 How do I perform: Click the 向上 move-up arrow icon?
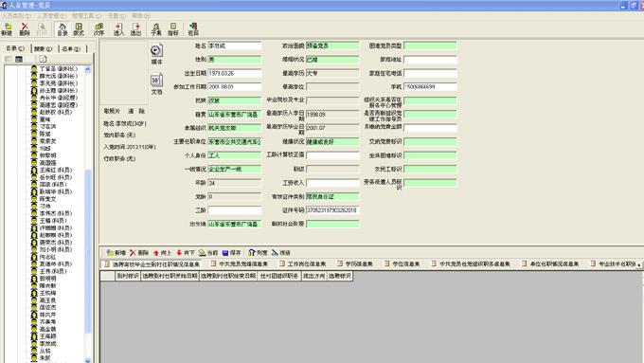(162, 252)
